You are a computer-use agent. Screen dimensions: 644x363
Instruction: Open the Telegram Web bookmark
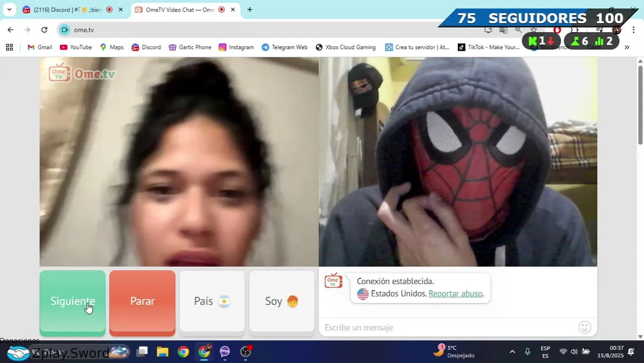coord(285,47)
